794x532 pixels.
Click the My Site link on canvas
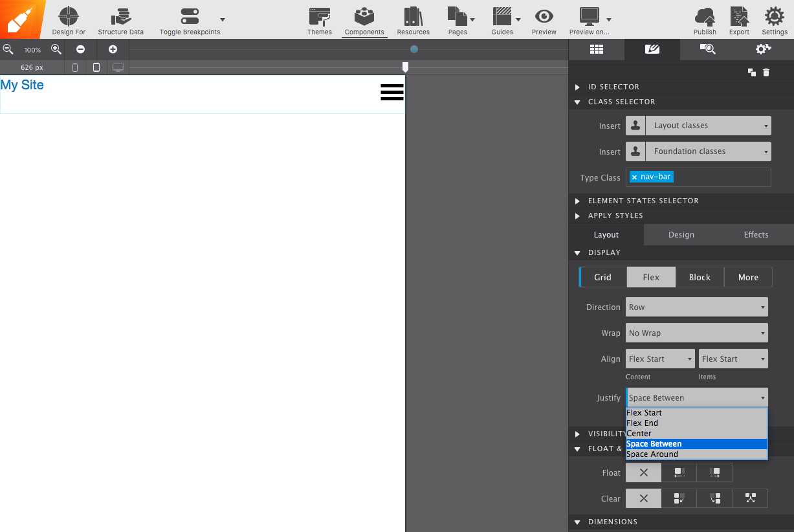tap(22, 85)
